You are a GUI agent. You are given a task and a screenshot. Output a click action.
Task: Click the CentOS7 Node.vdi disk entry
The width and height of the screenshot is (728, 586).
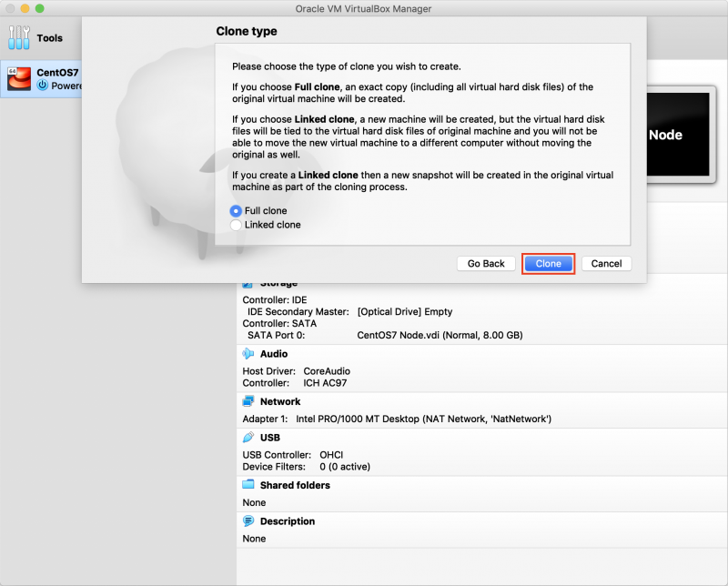[x=440, y=335]
